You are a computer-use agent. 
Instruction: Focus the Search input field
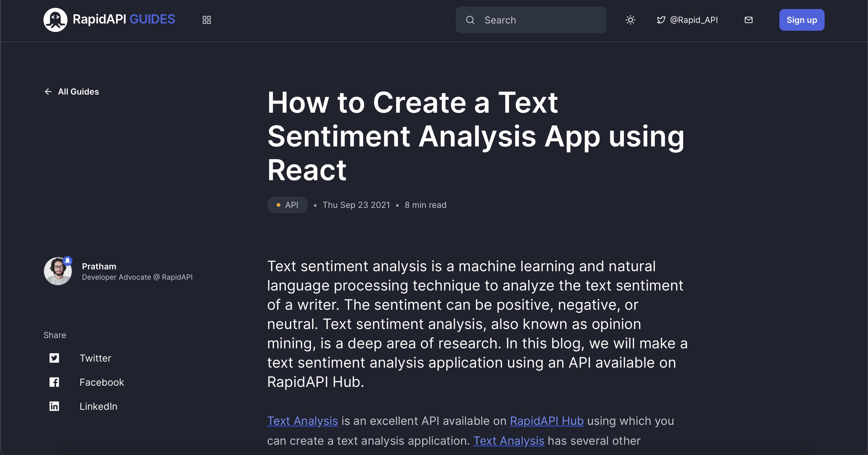click(531, 20)
